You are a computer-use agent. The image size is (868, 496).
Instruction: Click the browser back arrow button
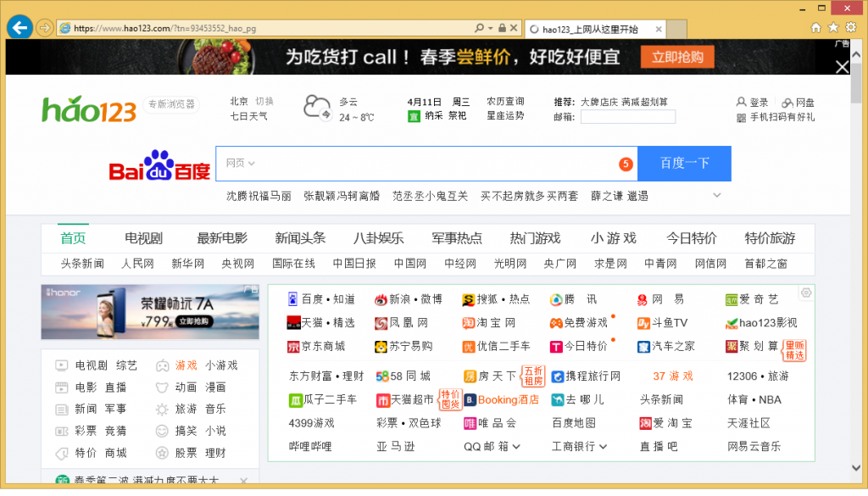pos(19,27)
